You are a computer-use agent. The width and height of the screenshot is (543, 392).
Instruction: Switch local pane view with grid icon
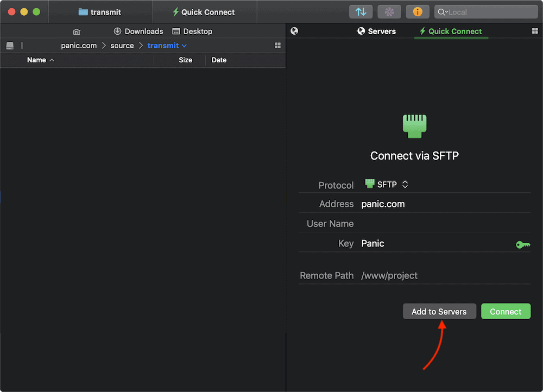tap(277, 46)
